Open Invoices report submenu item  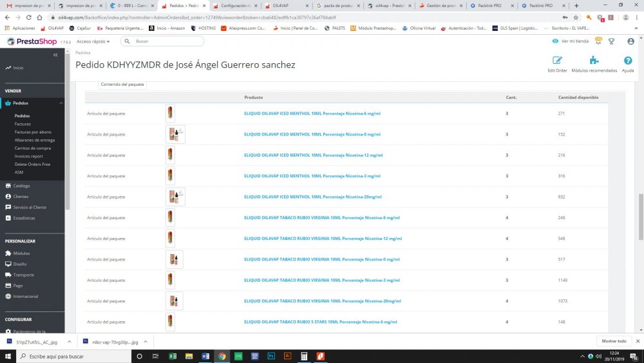point(28,156)
